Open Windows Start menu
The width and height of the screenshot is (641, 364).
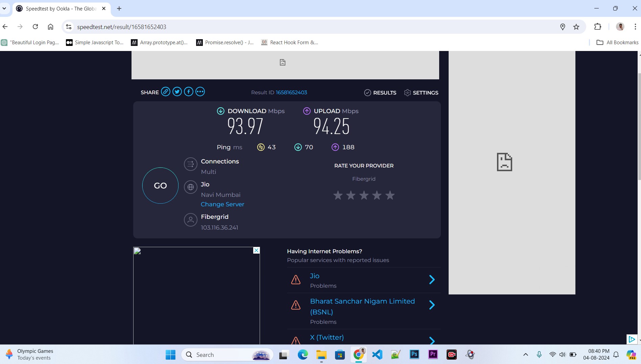170,355
